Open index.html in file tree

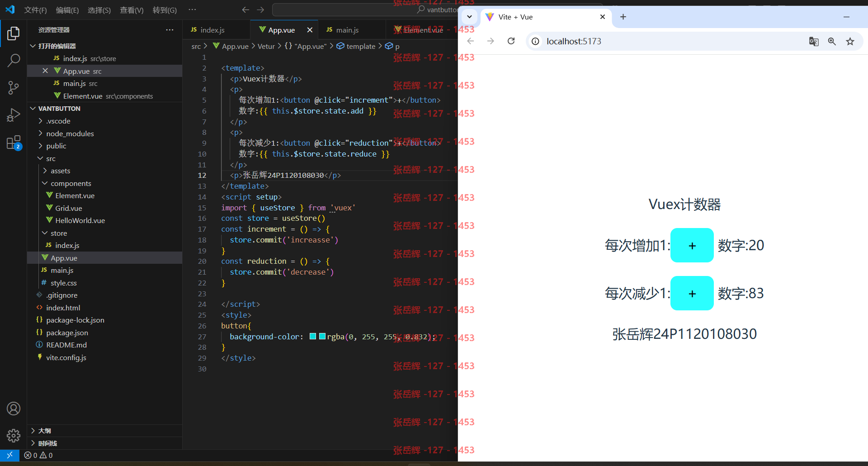click(63, 308)
